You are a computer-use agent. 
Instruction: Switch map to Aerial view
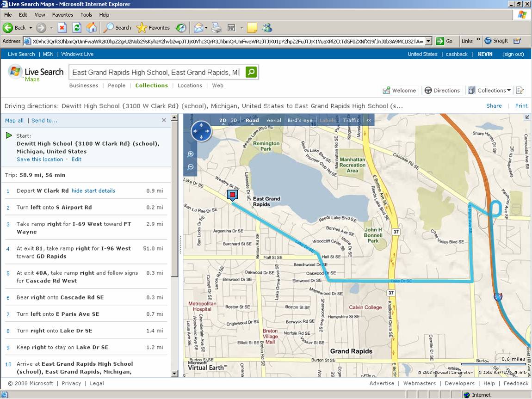(274, 120)
